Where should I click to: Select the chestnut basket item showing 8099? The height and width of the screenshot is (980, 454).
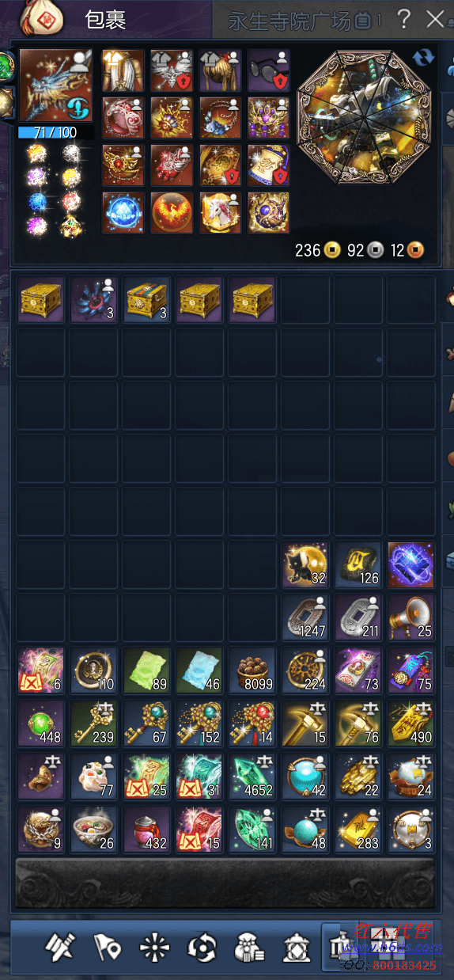click(252, 670)
